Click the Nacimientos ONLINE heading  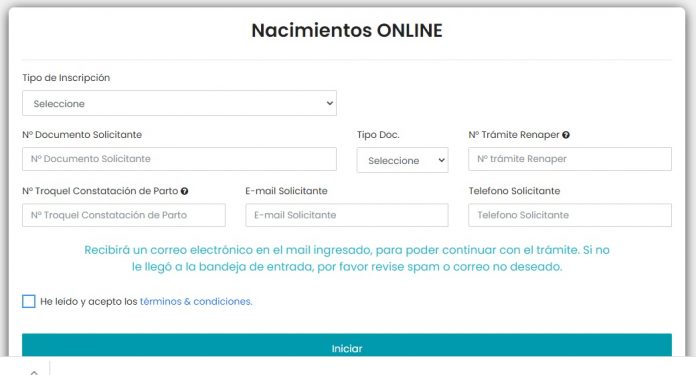[347, 31]
